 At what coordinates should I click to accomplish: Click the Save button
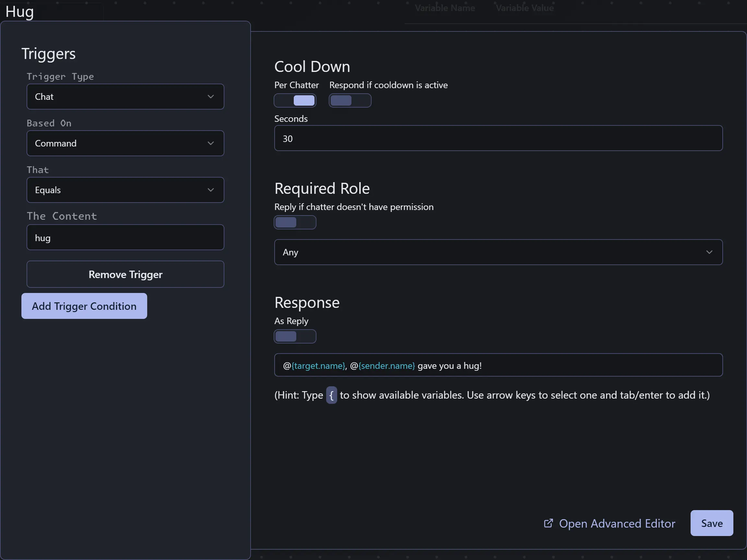pos(712,523)
